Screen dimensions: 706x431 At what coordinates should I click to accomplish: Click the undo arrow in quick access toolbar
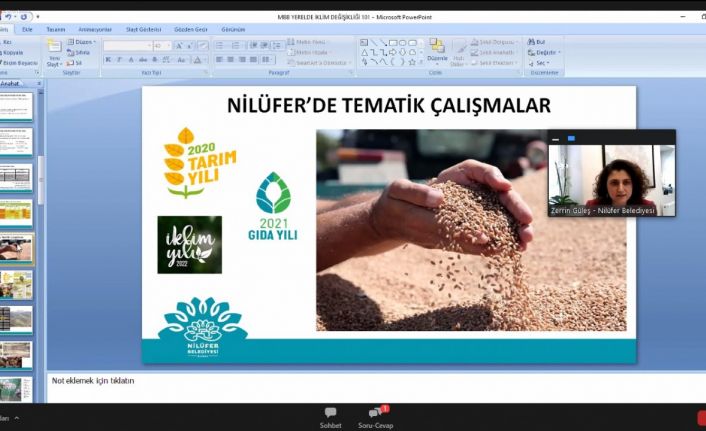[x=9, y=17]
